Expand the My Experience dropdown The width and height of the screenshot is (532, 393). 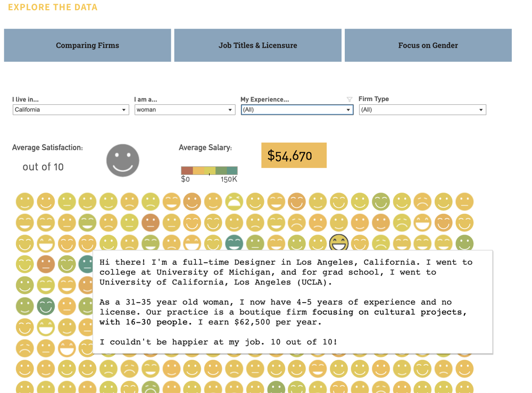(297, 110)
